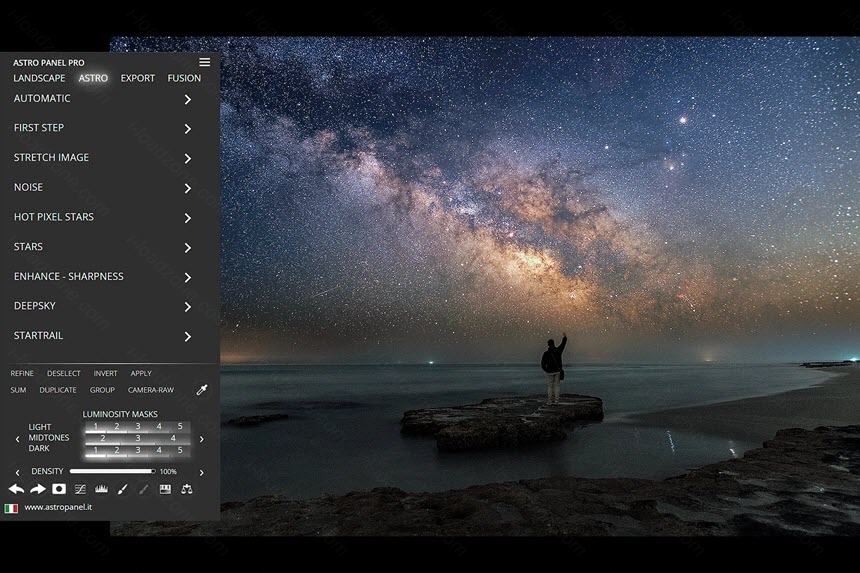The image size is (860, 573).
Task: Click the man standing on the rock
Action: click(x=553, y=370)
